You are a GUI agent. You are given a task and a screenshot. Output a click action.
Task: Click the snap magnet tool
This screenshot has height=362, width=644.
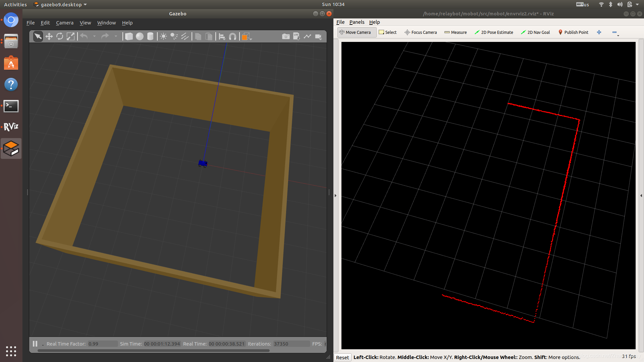tap(232, 37)
